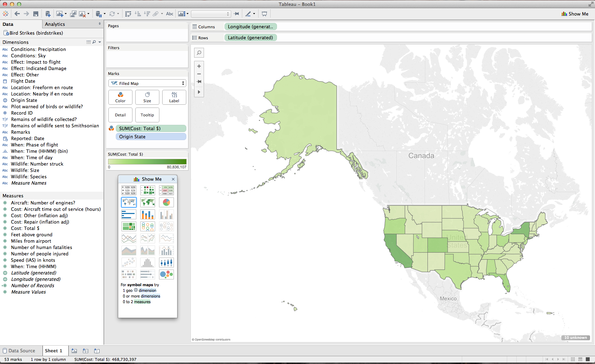Select the Feet above ground measure

32,235
